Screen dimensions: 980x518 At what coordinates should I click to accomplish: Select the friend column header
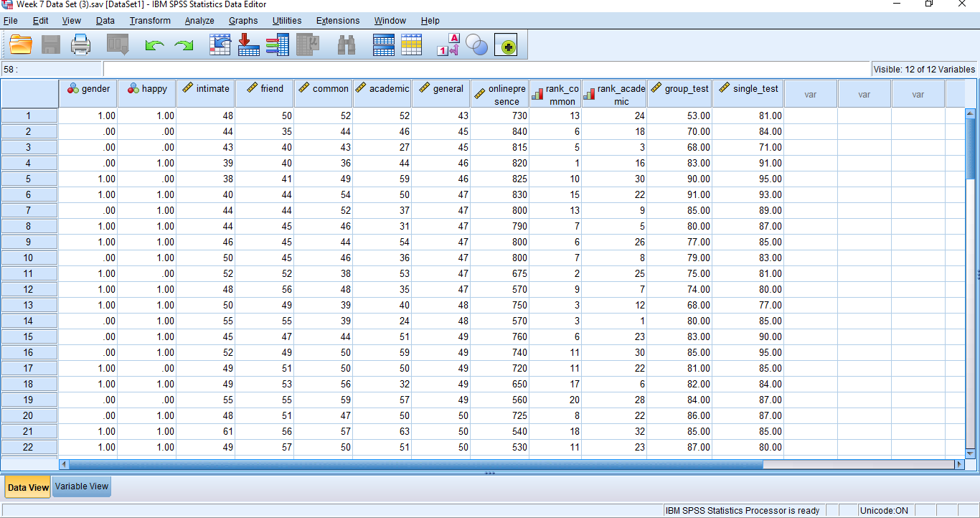pos(265,94)
